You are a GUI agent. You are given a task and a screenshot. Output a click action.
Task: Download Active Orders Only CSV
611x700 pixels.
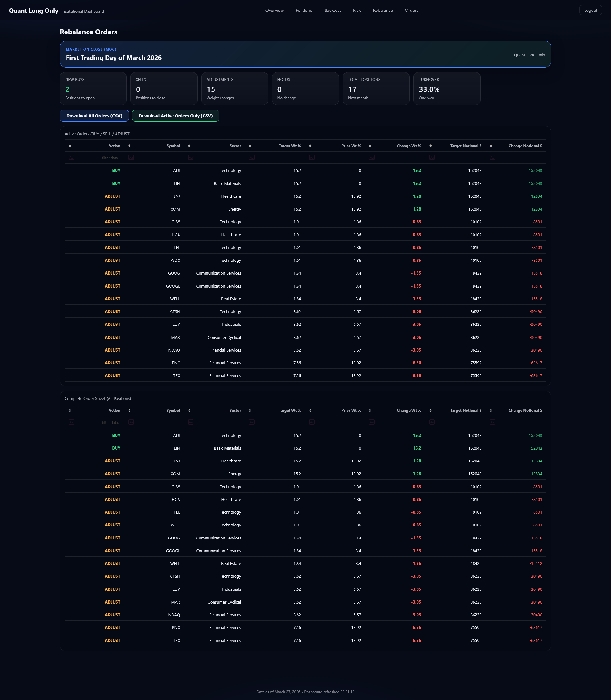(x=176, y=116)
